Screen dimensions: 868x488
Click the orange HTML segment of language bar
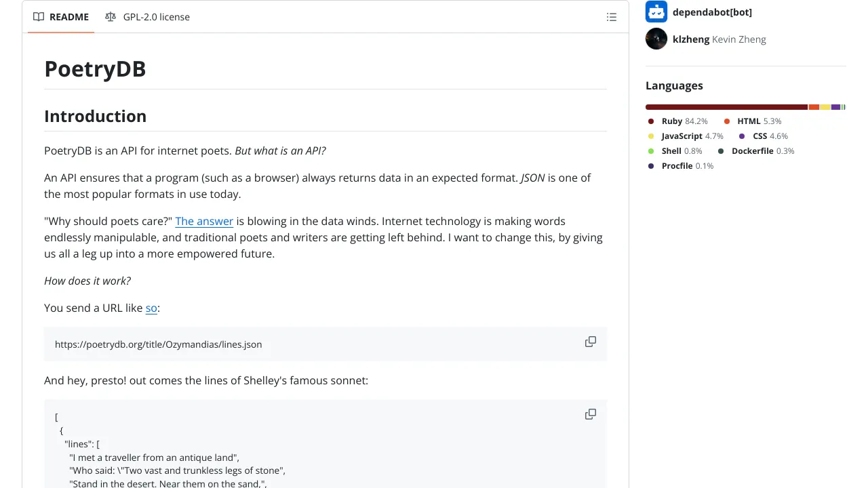coord(814,107)
